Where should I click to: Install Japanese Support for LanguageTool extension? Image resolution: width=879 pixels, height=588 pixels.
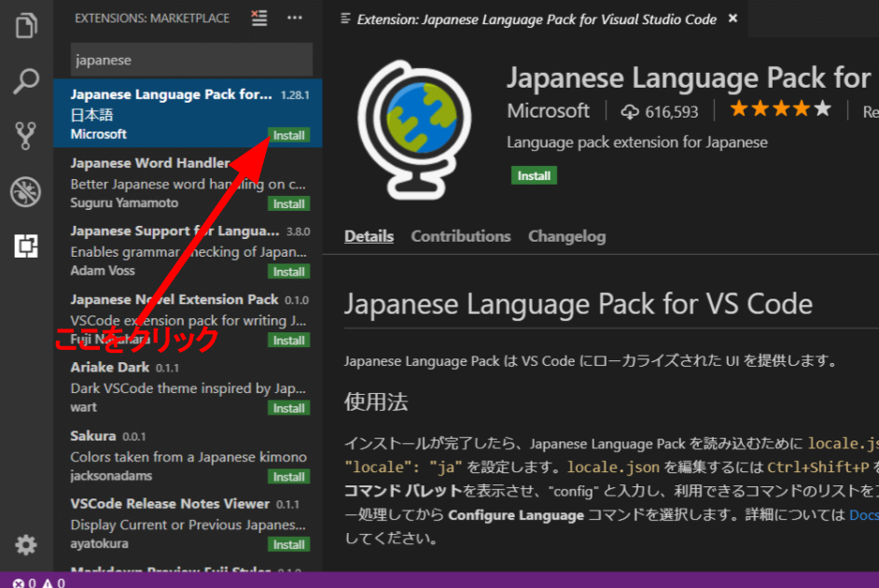pos(288,272)
